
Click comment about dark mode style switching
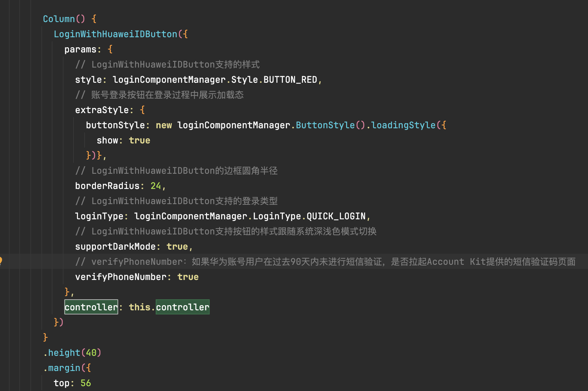(x=226, y=231)
